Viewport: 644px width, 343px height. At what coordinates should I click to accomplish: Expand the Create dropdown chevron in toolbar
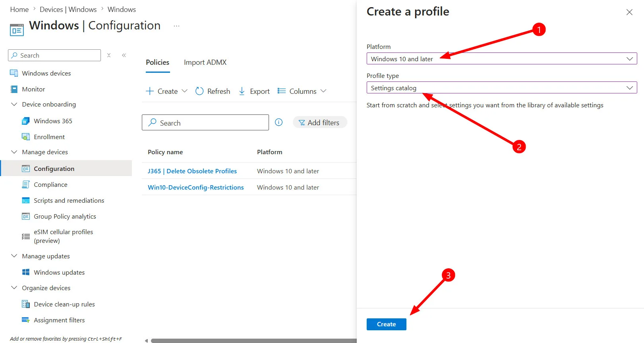(184, 91)
